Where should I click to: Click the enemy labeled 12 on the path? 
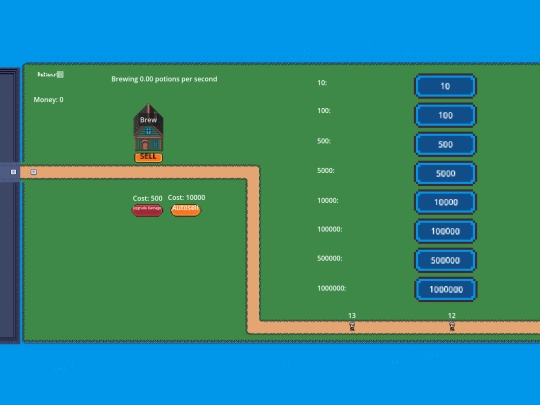point(452,326)
